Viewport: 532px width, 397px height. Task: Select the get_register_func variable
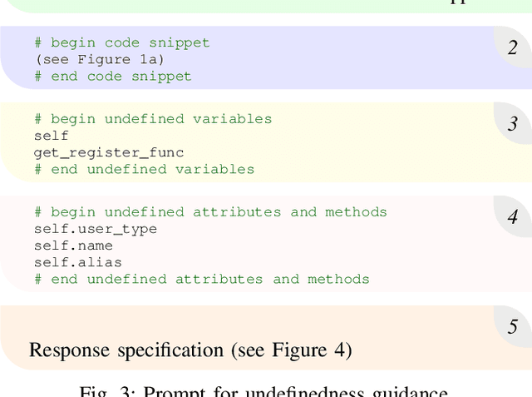pyautogui.click(x=109, y=152)
